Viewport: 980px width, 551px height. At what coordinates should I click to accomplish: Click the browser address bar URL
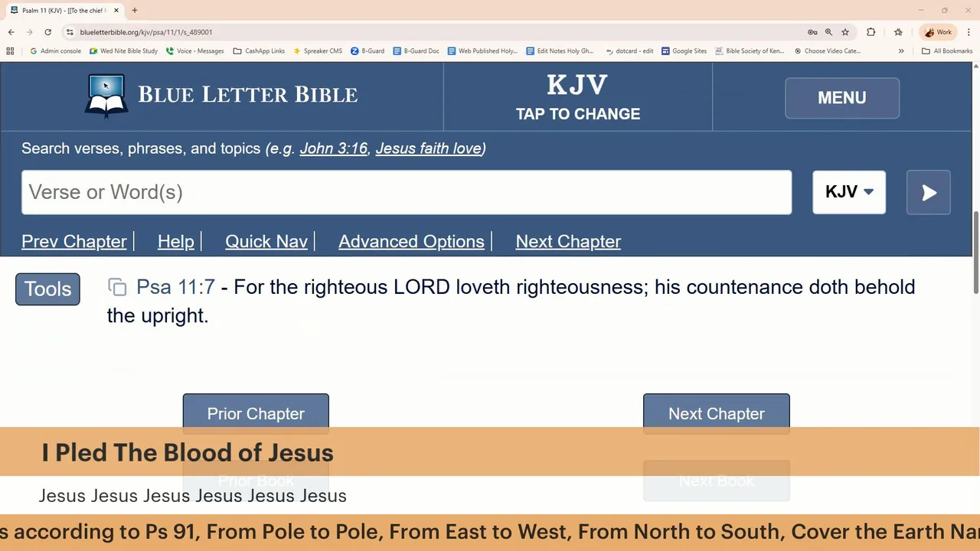[146, 32]
